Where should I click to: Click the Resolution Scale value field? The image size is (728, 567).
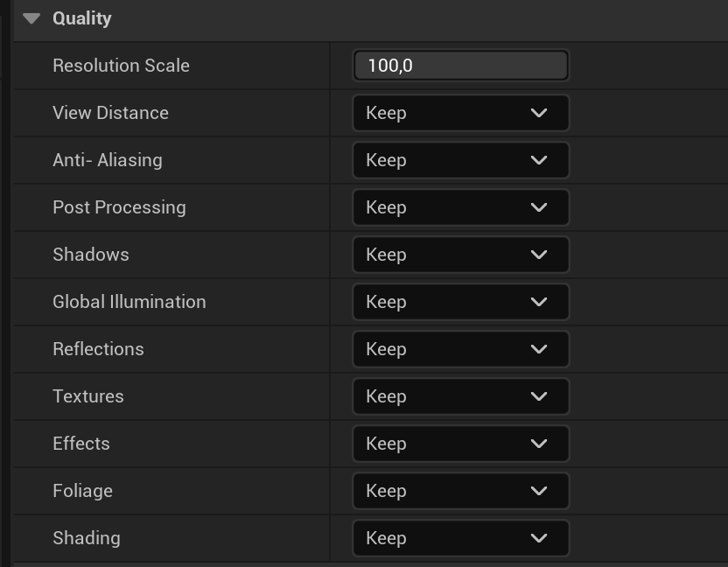(460, 66)
